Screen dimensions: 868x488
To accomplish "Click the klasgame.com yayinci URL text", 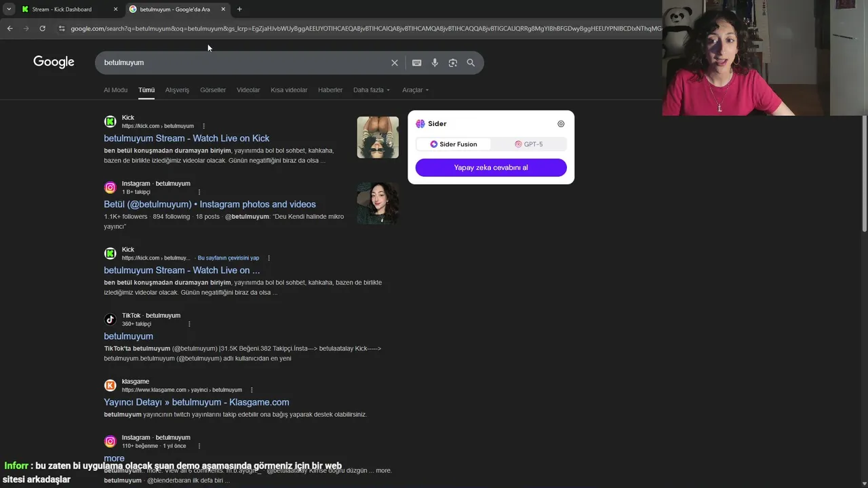I will pos(182,390).
